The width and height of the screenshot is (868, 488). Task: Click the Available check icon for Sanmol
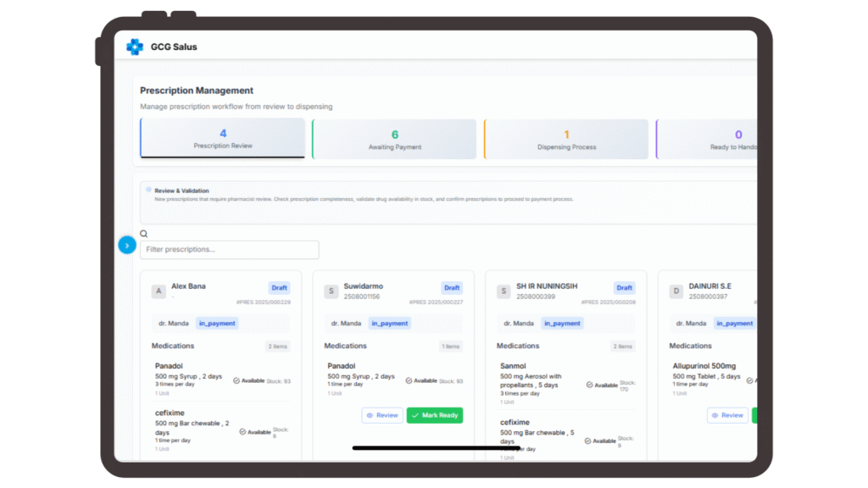click(x=590, y=385)
